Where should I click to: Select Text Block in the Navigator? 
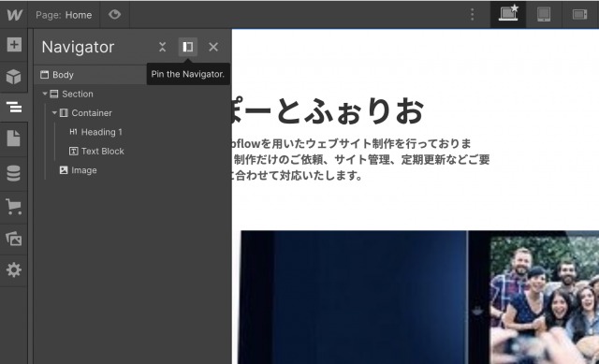(x=102, y=152)
